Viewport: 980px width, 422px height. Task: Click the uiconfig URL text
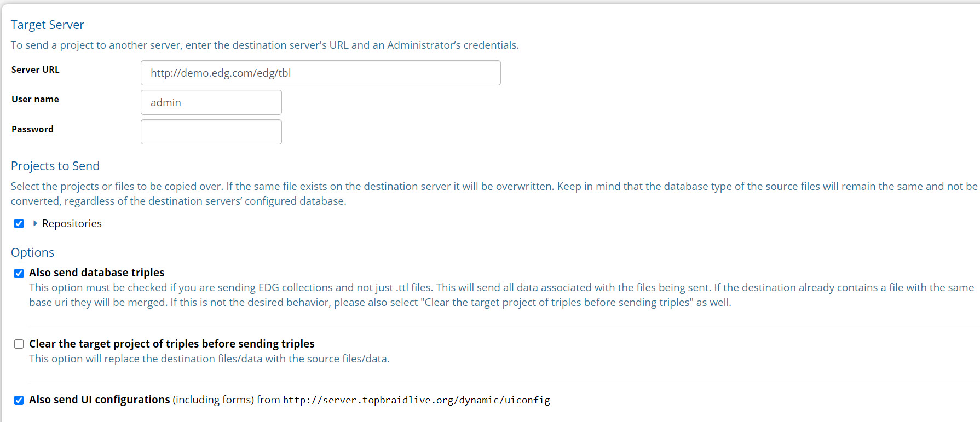point(416,400)
